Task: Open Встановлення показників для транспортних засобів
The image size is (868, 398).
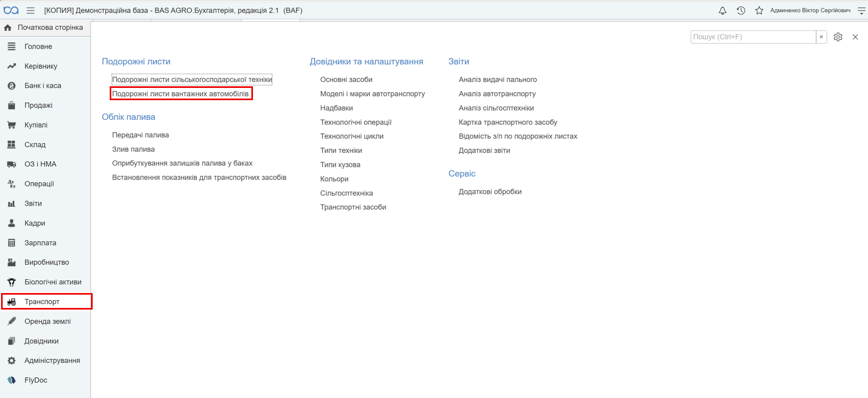Action: coord(199,177)
